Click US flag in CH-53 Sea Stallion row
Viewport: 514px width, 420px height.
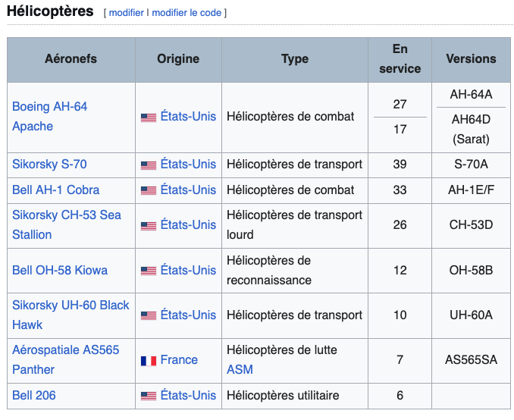point(149,226)
